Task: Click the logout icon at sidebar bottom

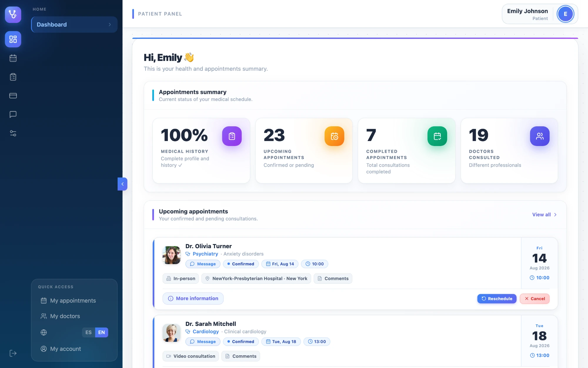Action: 13,353
